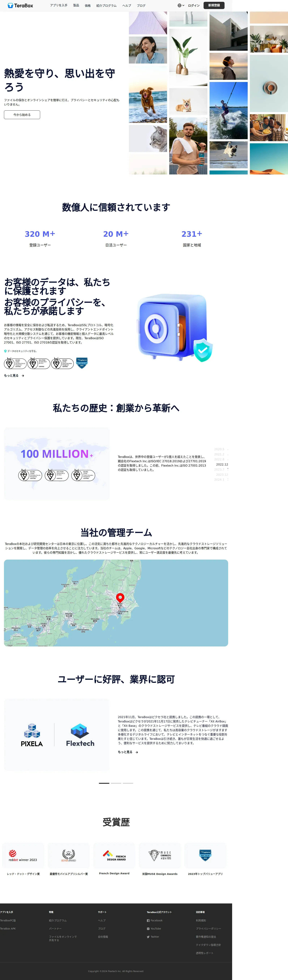Open language dropdown chevron beside globe
Viewport: 288px width, 980px height.
pos(184,5)
